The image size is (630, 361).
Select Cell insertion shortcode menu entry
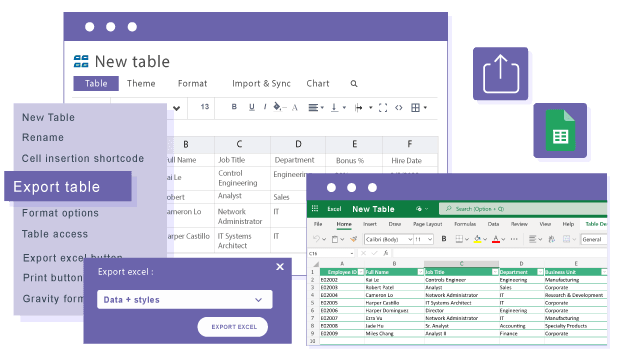point(83,158)
